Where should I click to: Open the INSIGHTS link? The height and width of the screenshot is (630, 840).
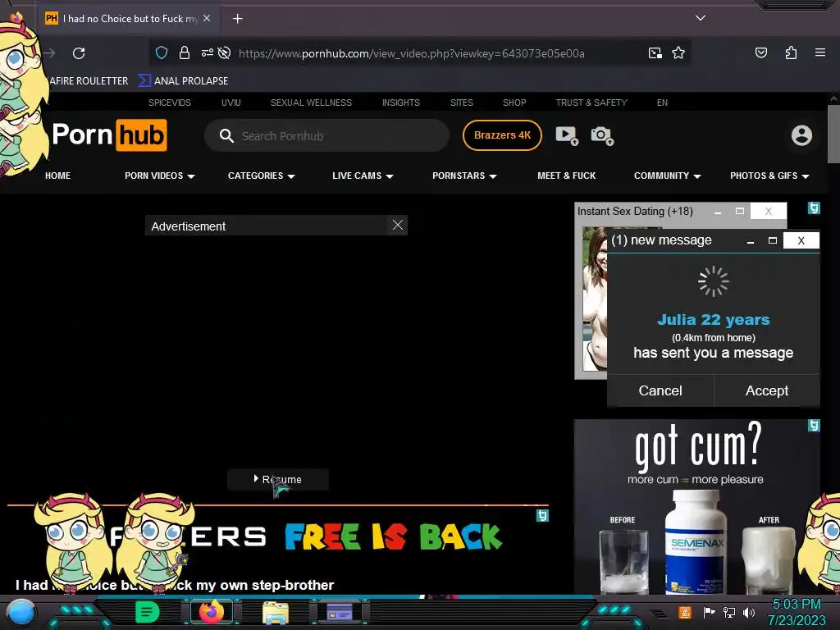pyautogui.click(x=400, y=103)
